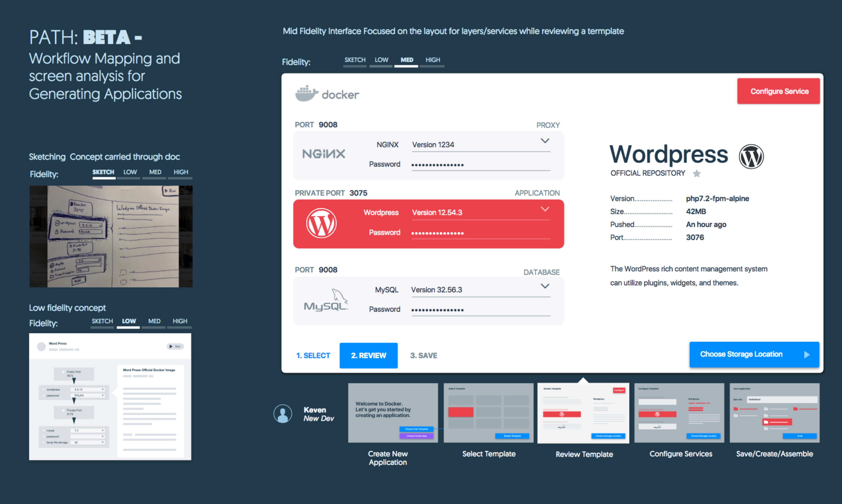Click 'php7.2-fpm-alpine' version value
842x504 pixels.
click(x=717, y=199)
